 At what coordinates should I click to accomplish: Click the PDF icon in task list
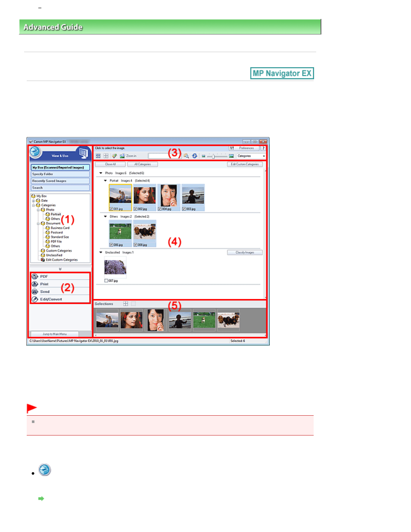pyautogui.click(x=35, y=277)
